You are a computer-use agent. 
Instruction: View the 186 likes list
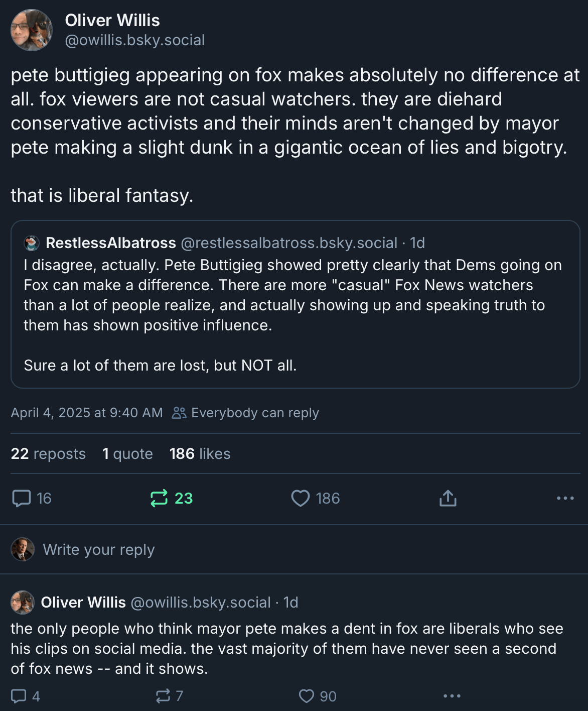[x=200, y=454]
